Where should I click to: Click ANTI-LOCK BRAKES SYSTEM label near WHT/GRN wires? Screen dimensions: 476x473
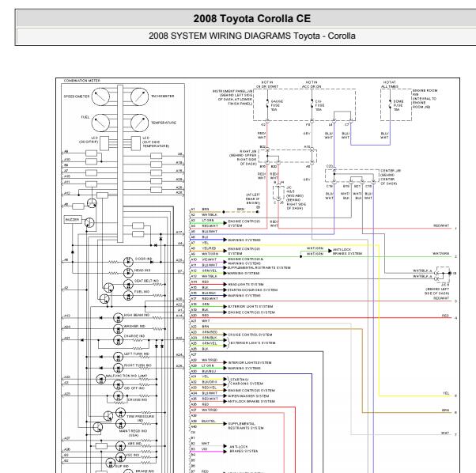pyautogui.click(x=347, y=252)
